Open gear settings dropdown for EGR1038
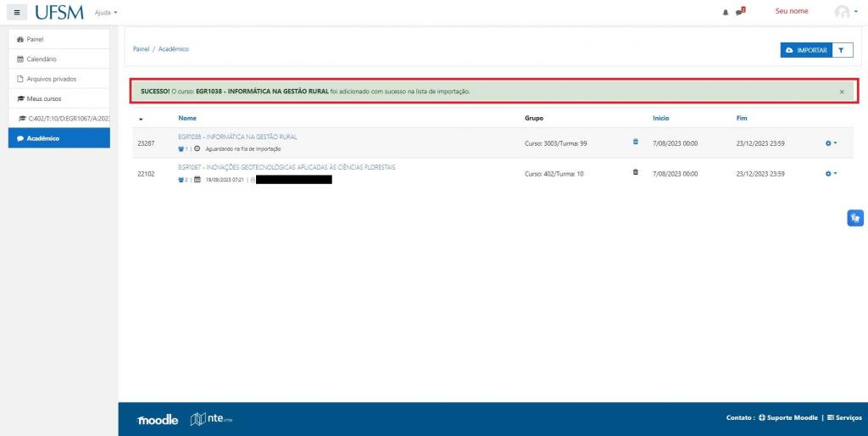 831,143
